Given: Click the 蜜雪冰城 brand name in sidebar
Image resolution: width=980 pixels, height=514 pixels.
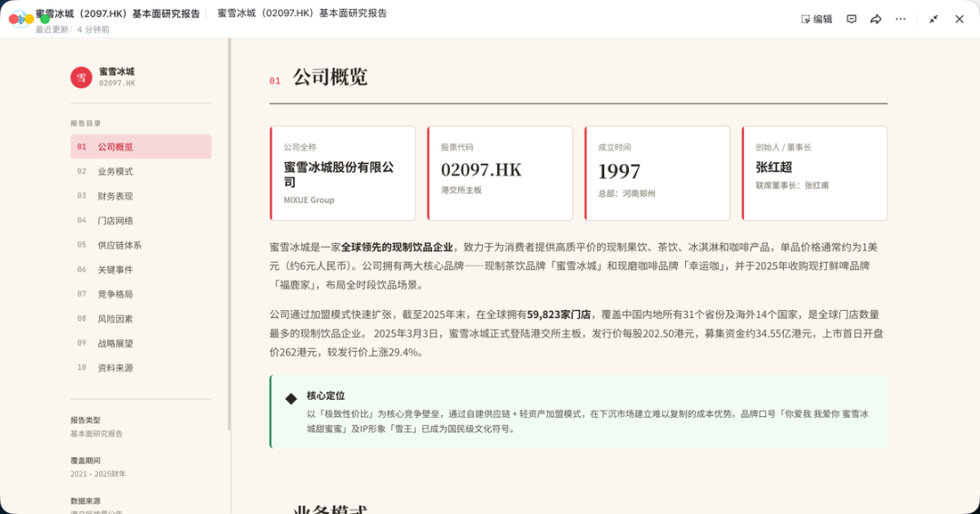Looking at the screenshot, I should coord(117,72).
